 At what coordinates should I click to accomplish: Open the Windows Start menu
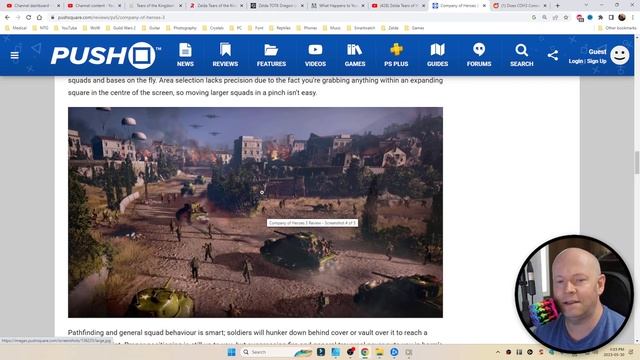click(x=231, y=352)
